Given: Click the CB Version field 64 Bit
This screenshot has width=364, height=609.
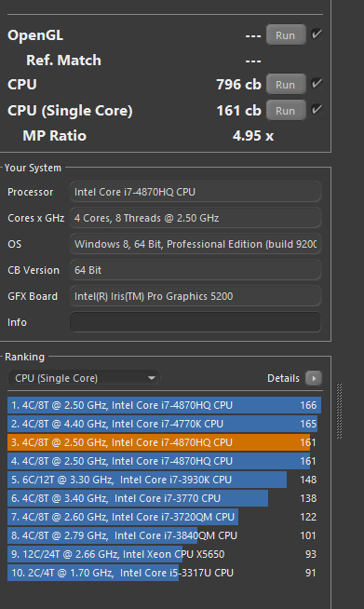Looking at the screenshot, I should (x=195, y=270).
